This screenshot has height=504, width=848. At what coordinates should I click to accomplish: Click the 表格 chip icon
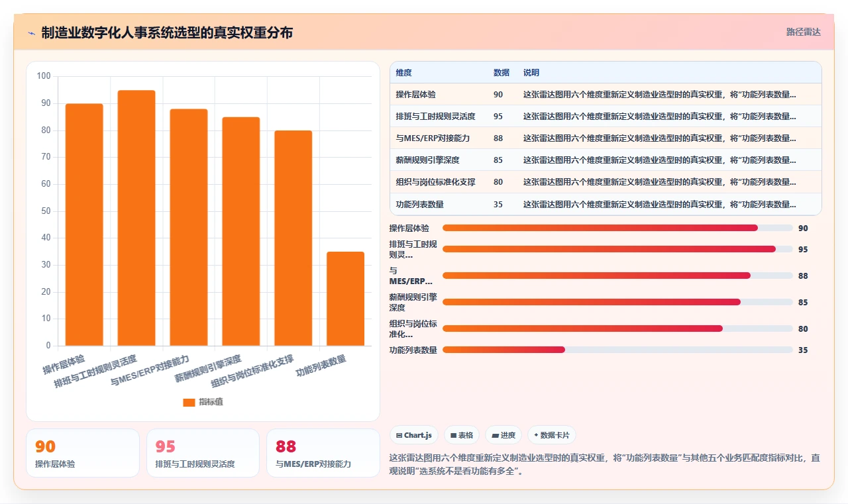pyautogui.click(x=453, y=436)
